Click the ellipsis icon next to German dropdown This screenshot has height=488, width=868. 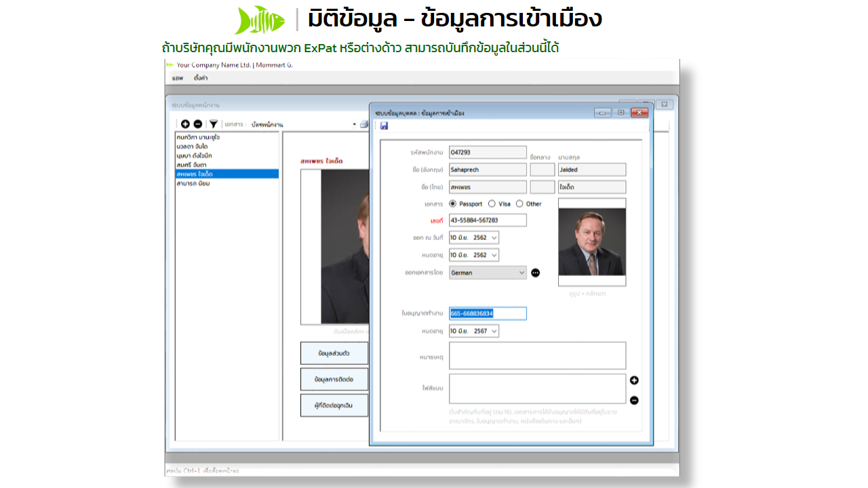[536, 272]
